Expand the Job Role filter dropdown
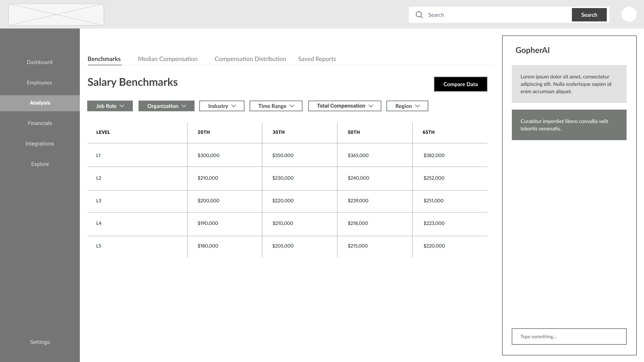This screenshot has width=644, height=362. pyautogui.click(x=110, y=106)
